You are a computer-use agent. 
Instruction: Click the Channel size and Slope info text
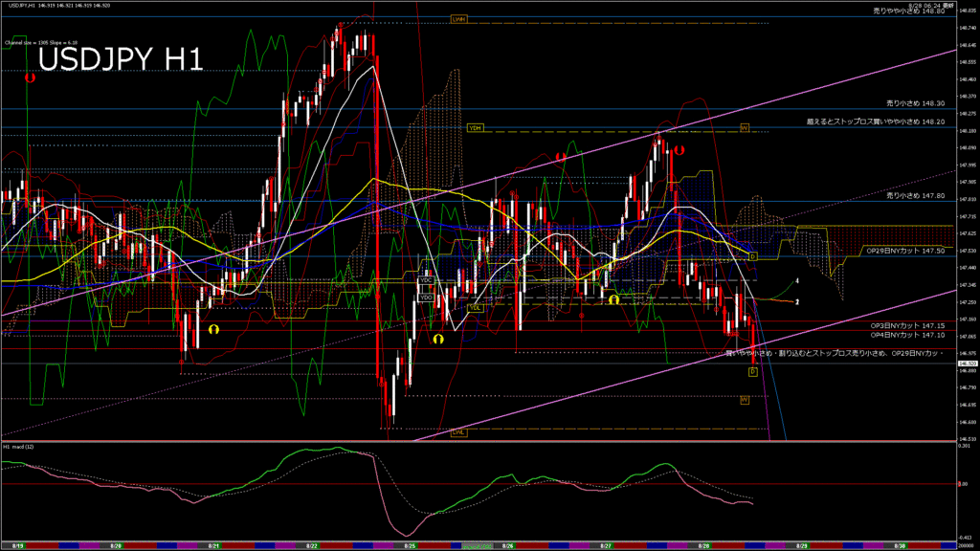pyautogui.click(x=41, y=43)
